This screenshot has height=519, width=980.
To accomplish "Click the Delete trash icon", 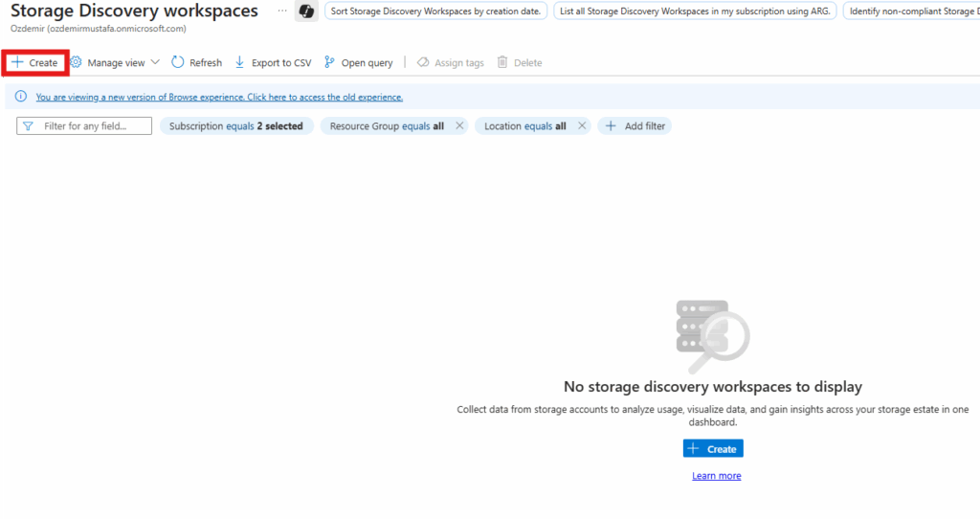I will [x=502, y=62].
